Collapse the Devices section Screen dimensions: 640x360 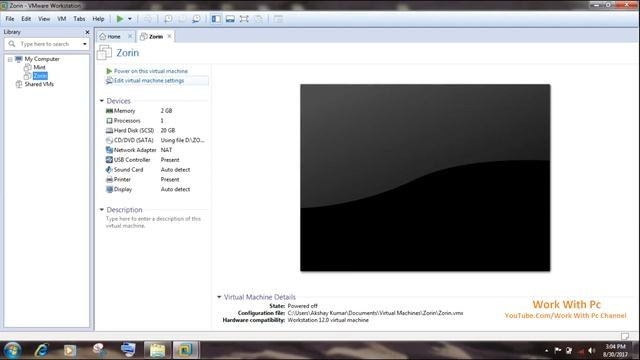tap(102, 101)
